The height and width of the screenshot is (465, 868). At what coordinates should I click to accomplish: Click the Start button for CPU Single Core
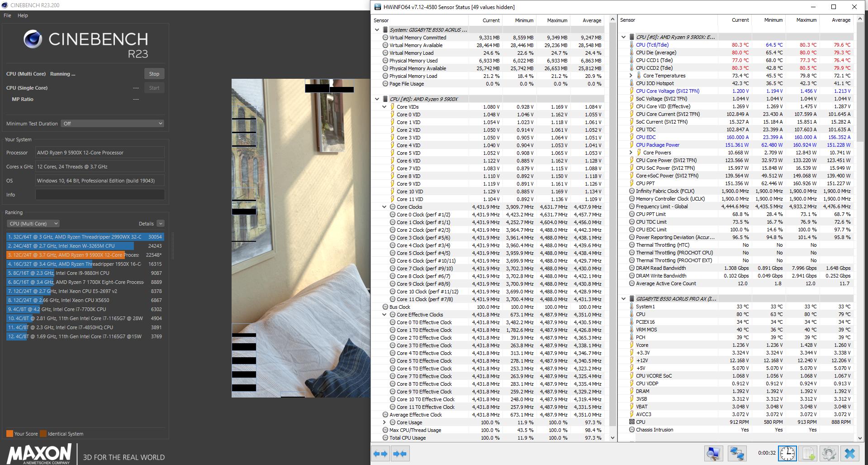click(154, 88)
